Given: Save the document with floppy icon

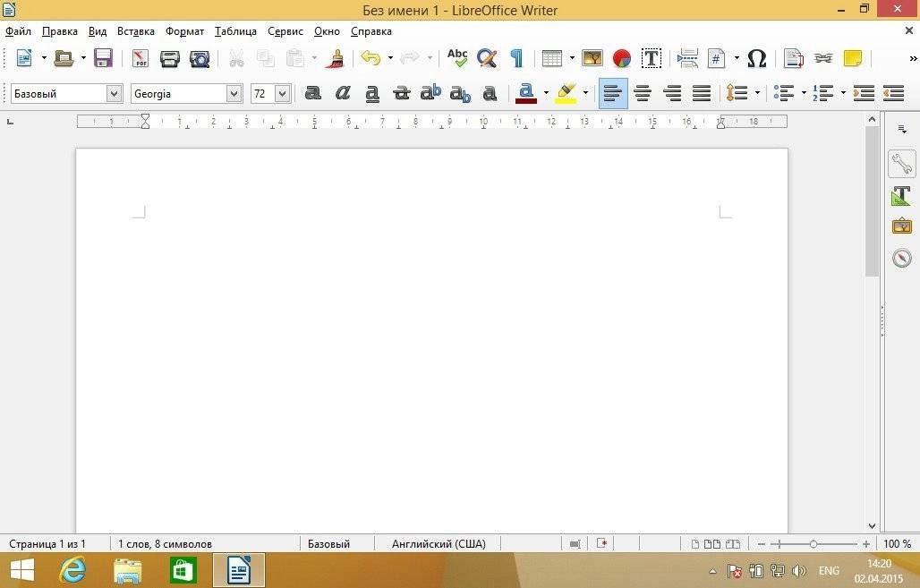Looking at the screenshot, I should 103,58.
